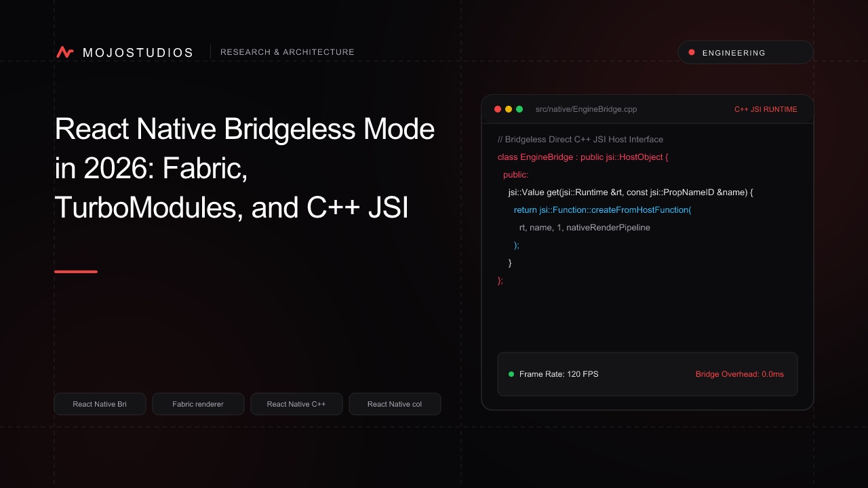Open the React Native col tag
Screen dimensions: 868x488
point(395,404)
